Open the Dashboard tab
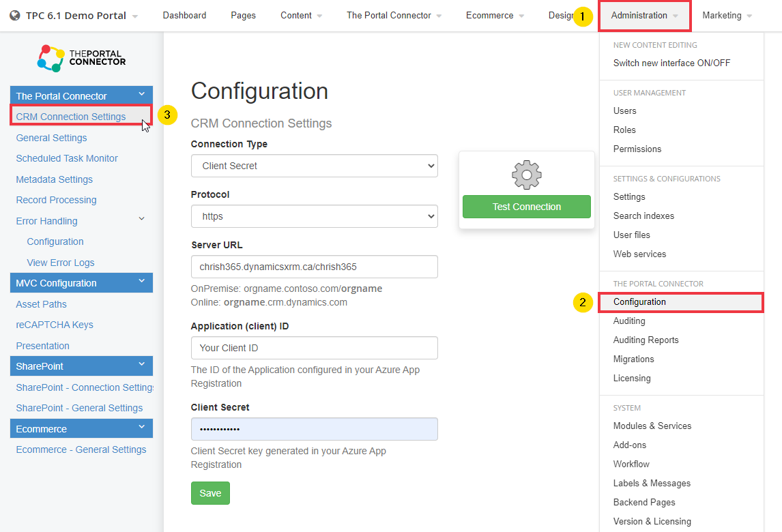This screenshot has height=532, width=782. pyautogui.click(x=184, y=16)
